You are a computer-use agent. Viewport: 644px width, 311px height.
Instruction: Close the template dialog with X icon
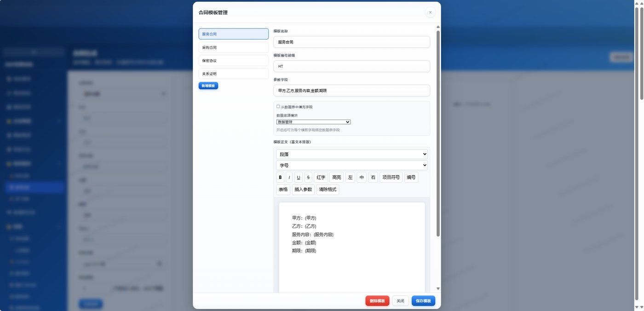pyautogui.click(x=430, y=12)
